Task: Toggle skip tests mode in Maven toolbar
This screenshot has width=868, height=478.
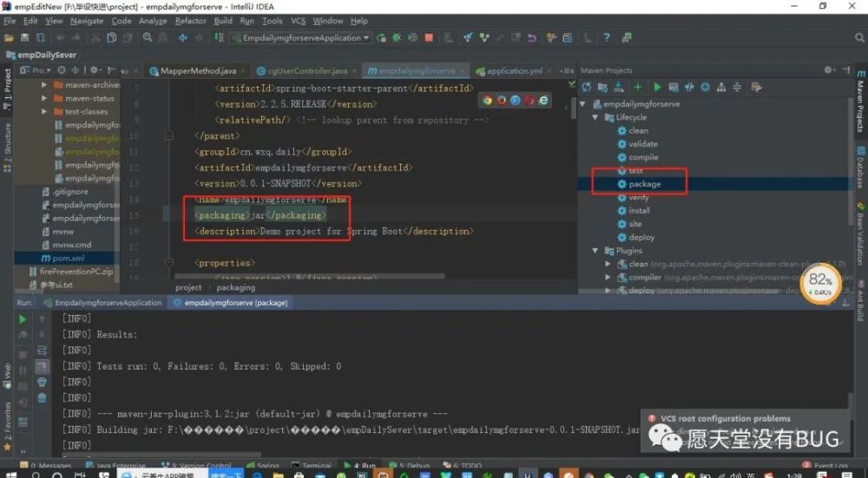Action: (x=705, y=87)
